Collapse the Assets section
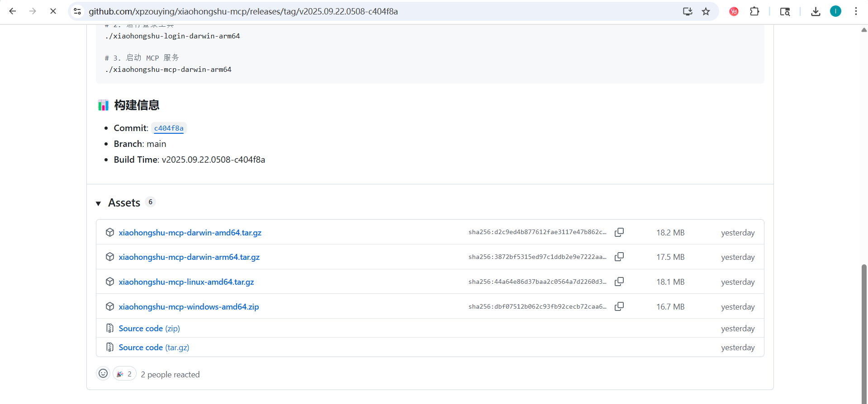 click(99, 203)
